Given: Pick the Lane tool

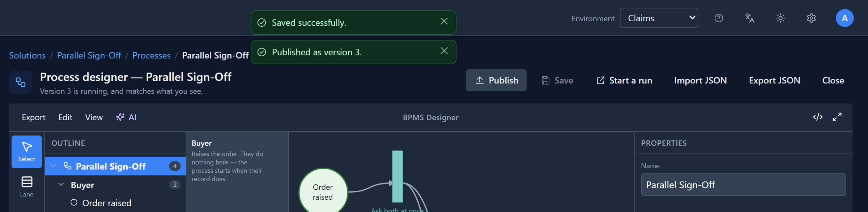Looking at the screenshot, I should pos(27,186).
